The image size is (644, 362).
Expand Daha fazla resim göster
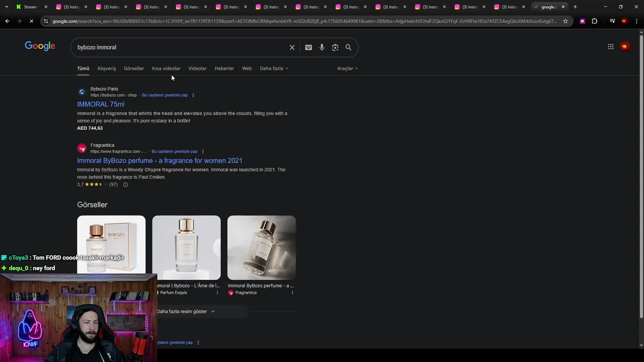click(x=186, y=312)
